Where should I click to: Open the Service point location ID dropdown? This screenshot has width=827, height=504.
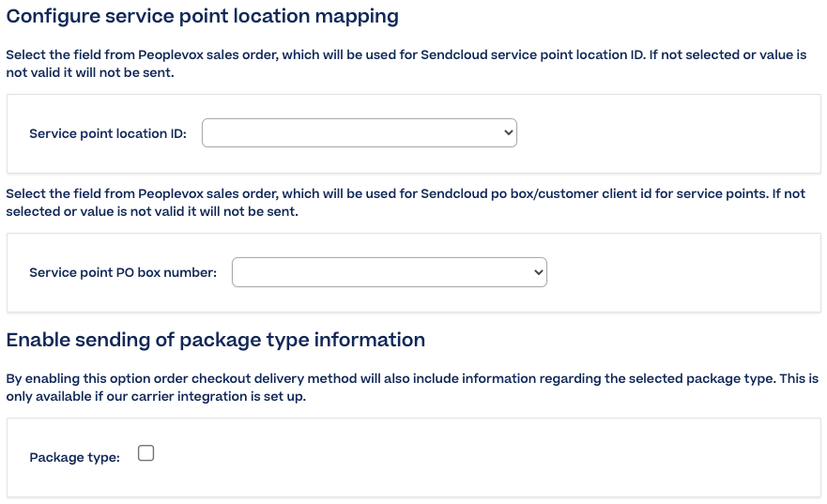point(360,133)
